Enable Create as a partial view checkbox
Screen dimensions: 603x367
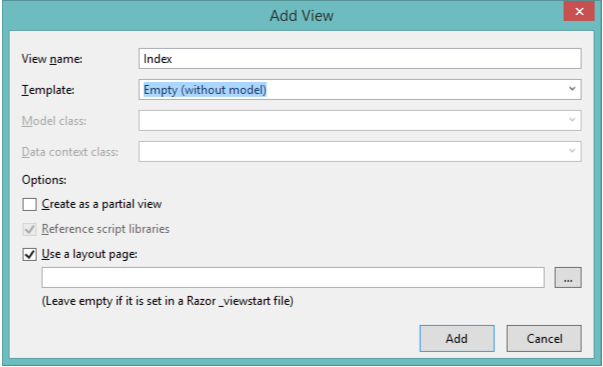point(30,204)
